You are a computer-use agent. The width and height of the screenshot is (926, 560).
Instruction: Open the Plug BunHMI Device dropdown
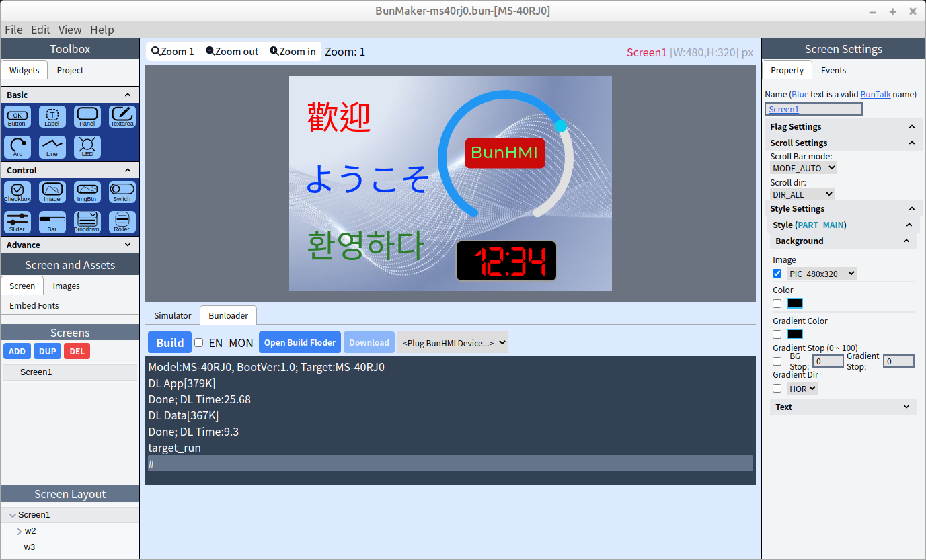(x=452, y=343)
